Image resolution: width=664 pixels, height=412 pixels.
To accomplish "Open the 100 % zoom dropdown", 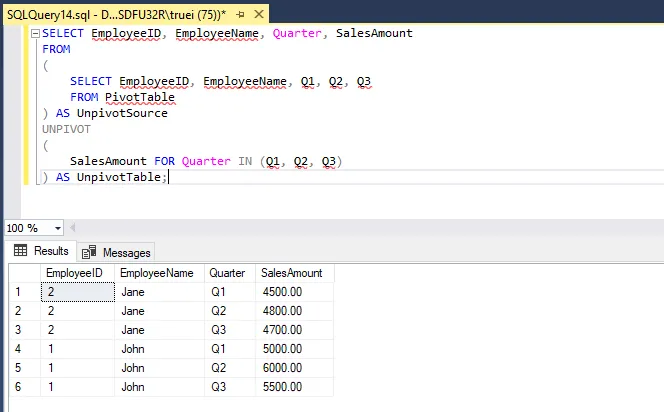I will point(58,228).
